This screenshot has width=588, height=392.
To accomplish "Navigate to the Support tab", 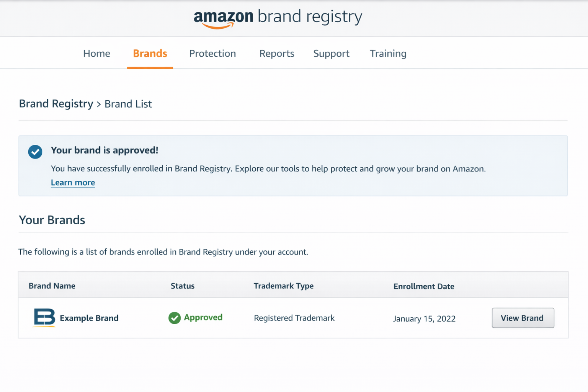I will point(331,54).
